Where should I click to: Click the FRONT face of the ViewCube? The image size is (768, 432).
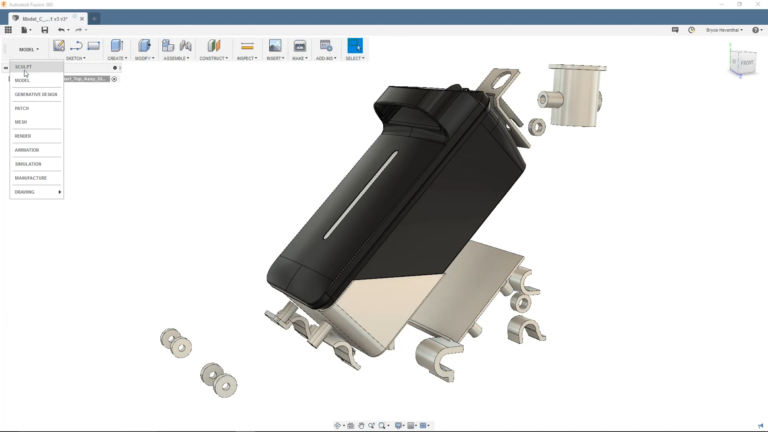746,63
